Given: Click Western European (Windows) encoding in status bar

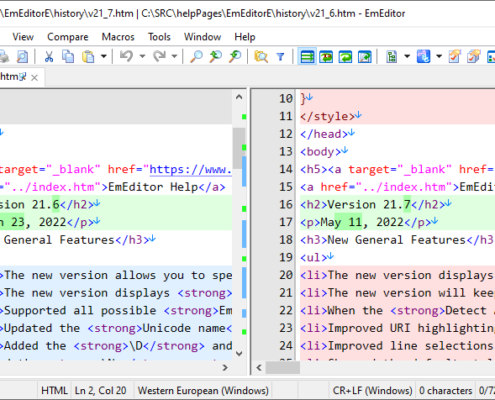Looking at the screenshot, I should tap(203, 391).
